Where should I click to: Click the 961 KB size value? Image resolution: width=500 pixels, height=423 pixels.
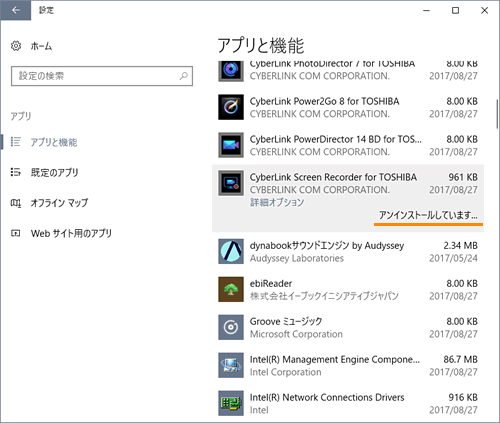463,177
